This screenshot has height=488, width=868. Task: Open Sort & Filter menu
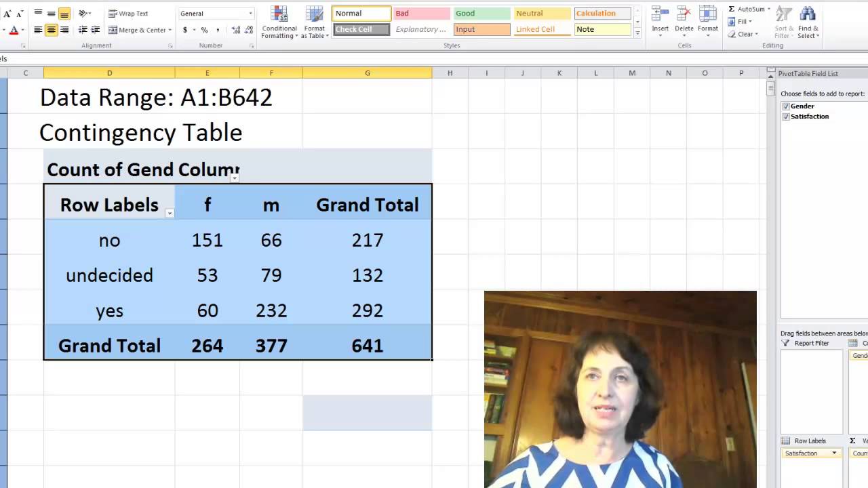(x=784, y=22)
